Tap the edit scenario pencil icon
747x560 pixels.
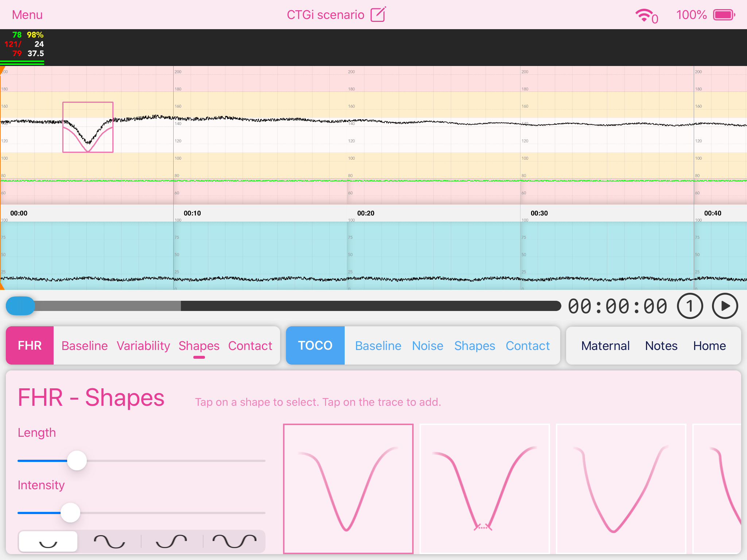tap(378, 15)
